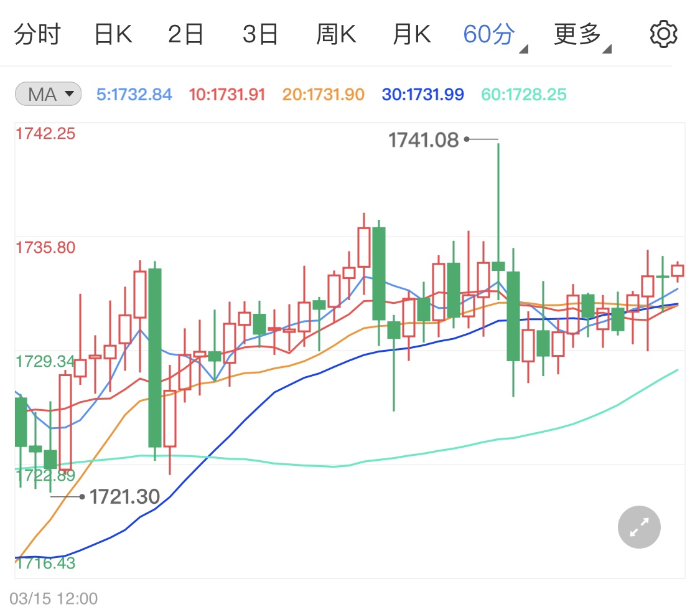Screen dimensions: 700x614
Task: Click MA5 value 5:1732.84
Action: (134, 94)
